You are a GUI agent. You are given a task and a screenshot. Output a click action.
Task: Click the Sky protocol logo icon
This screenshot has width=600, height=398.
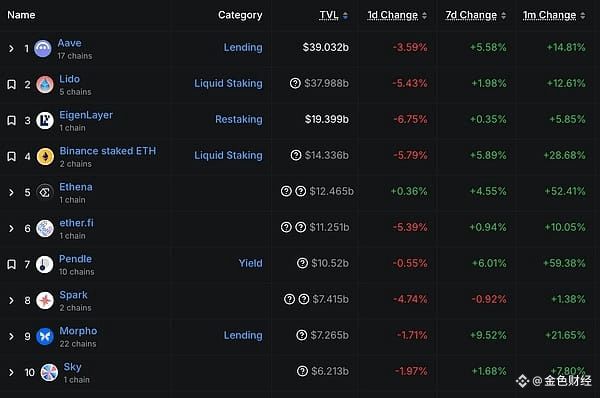pos(49,372)
